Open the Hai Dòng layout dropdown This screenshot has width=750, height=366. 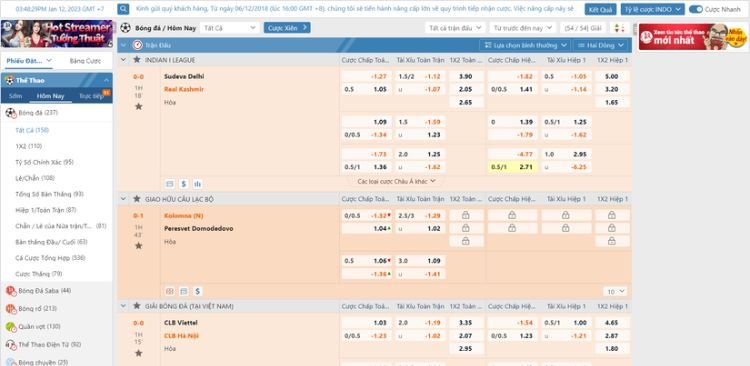coord(601,45)
